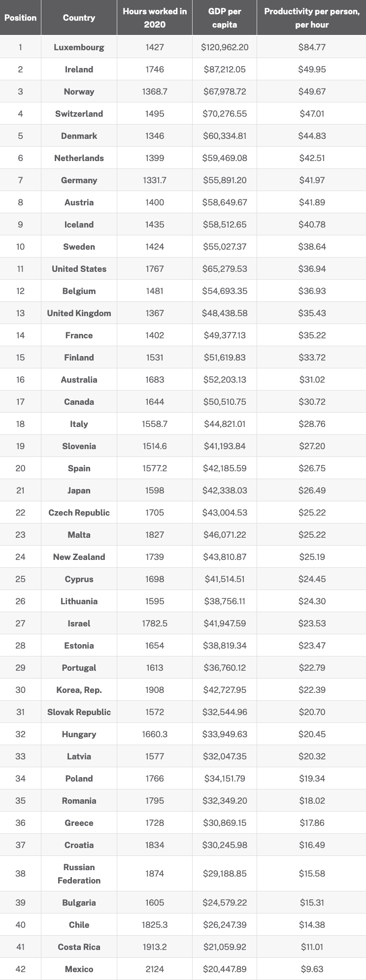The height and width of the screenshot is (980, 366).
Task: Click the Slovak Republic country cell
Action: click(x=79, y=712)
